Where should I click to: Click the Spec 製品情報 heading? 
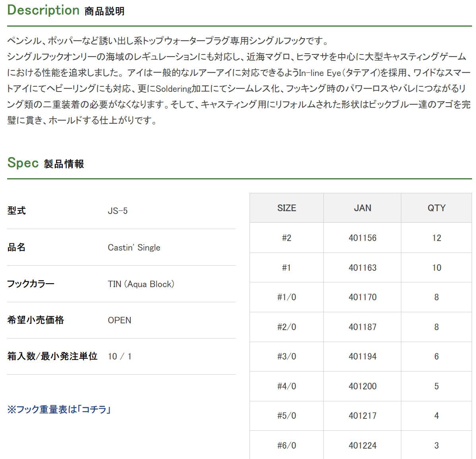[46, 163]
